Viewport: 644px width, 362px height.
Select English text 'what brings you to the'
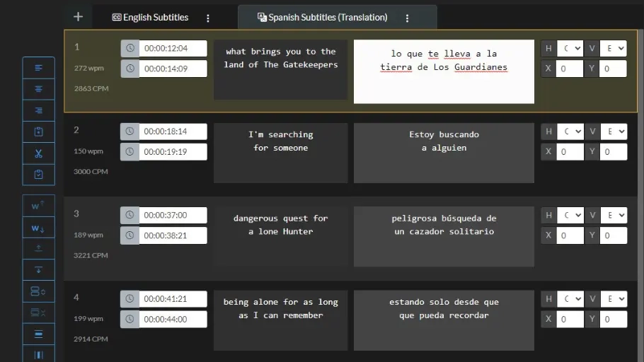tap(281, 52)
